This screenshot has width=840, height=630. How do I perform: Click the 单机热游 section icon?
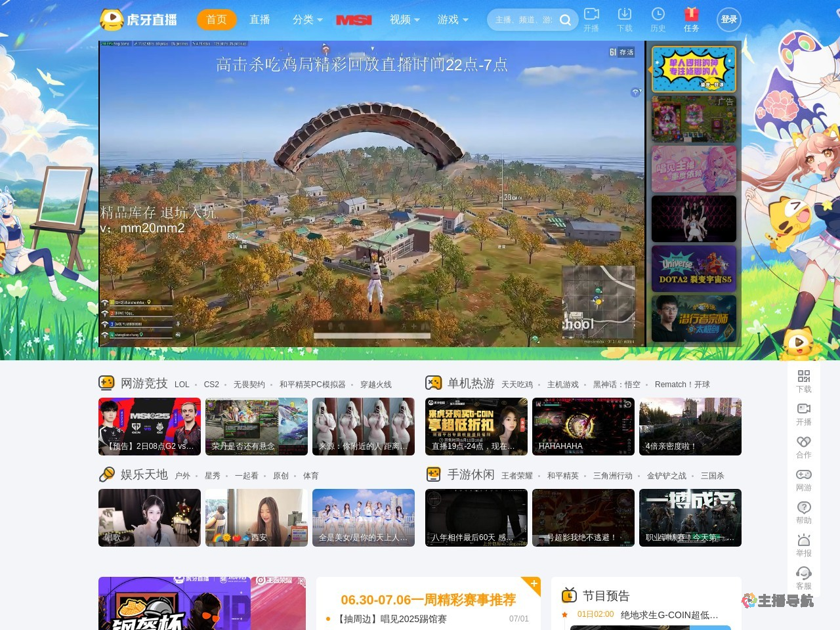(x=433, y=383)
